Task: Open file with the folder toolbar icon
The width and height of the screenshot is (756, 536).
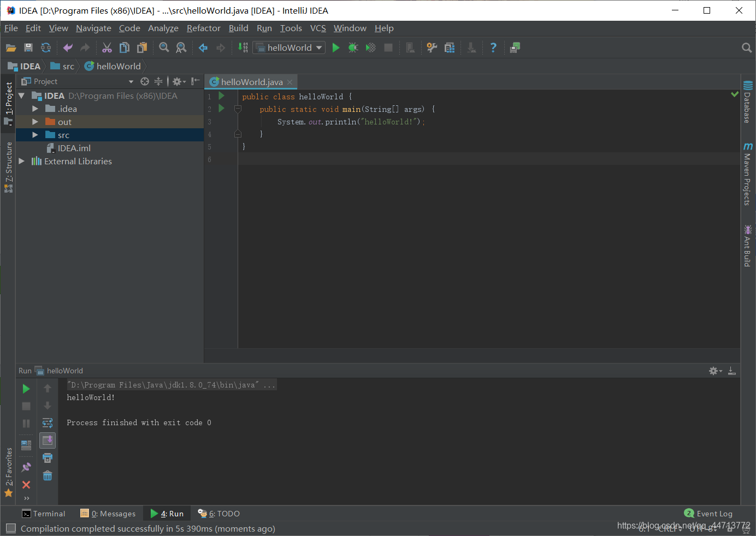Action: pyautogui.click(x=11, y=48)
